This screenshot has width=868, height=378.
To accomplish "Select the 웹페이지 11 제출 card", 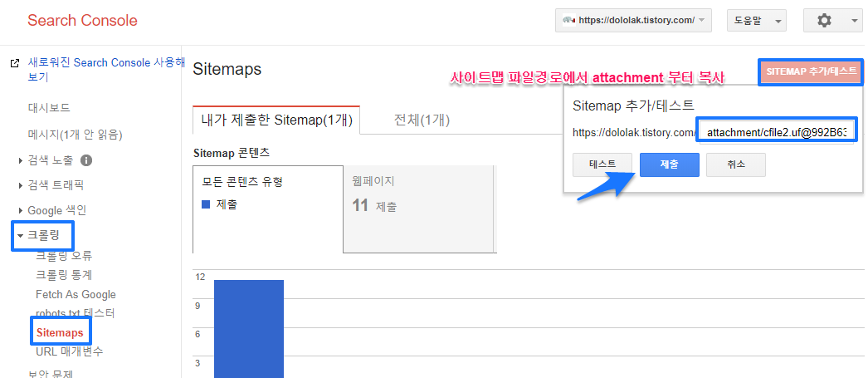I will (419, 209).
